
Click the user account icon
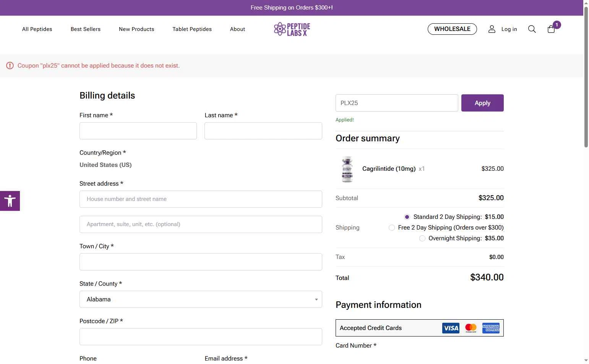[x=492, y=29]
